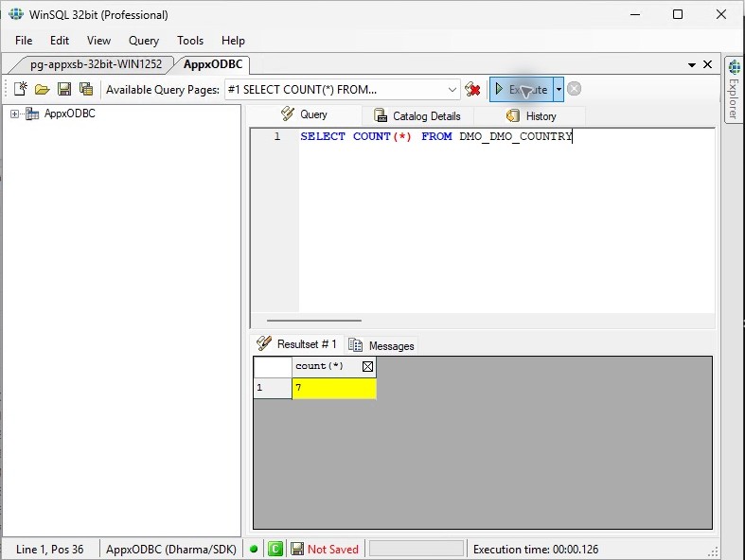Open the Tools menu
745x560 pixels.
190,41
